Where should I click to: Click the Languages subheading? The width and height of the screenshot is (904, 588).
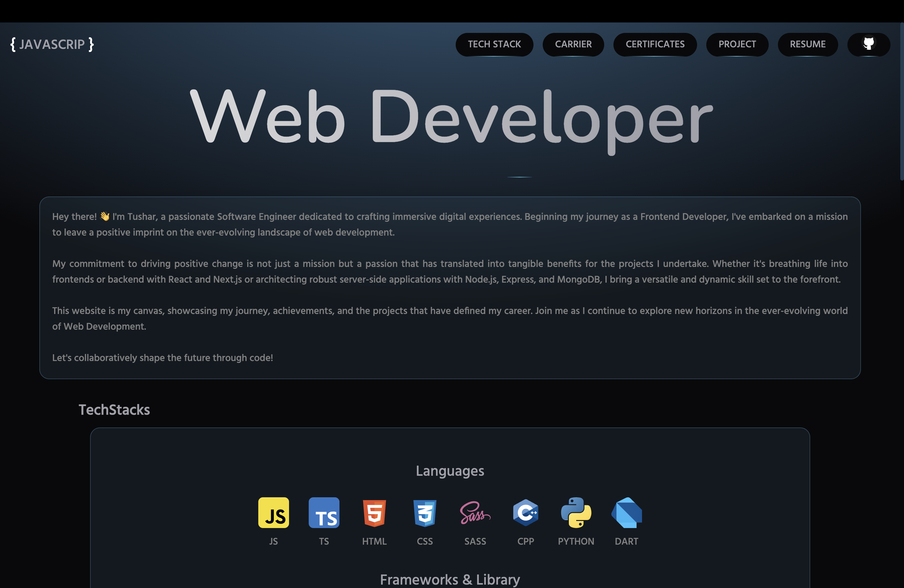point(450,471)
